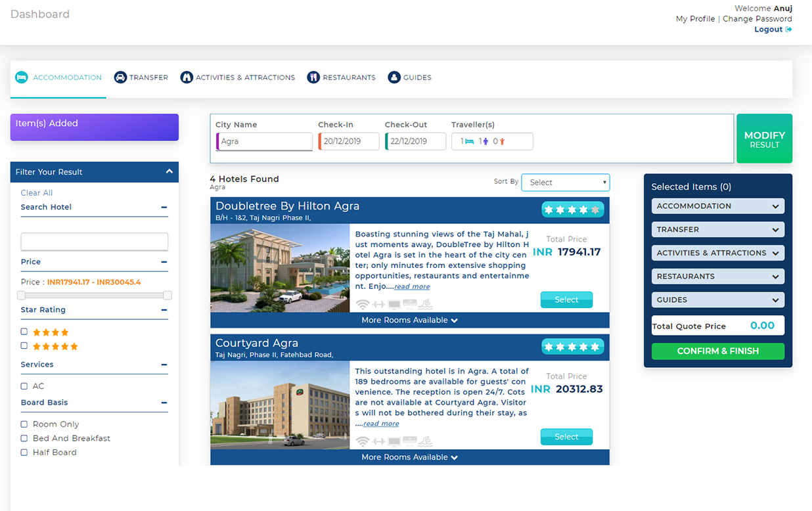
Task: Click the Activities & Attractions icon
Action: pos(187,78)
